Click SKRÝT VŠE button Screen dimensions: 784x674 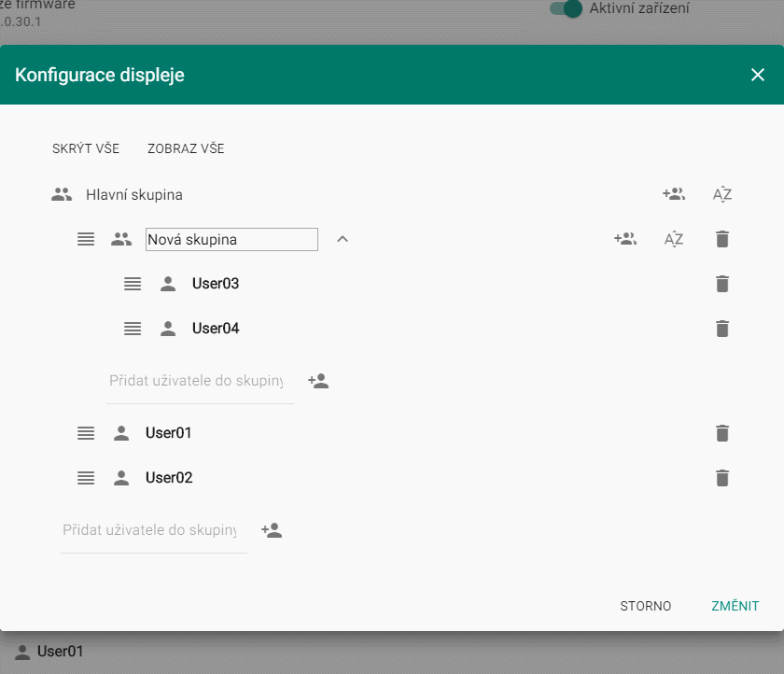pyautogui.click(x=86, y=148)
